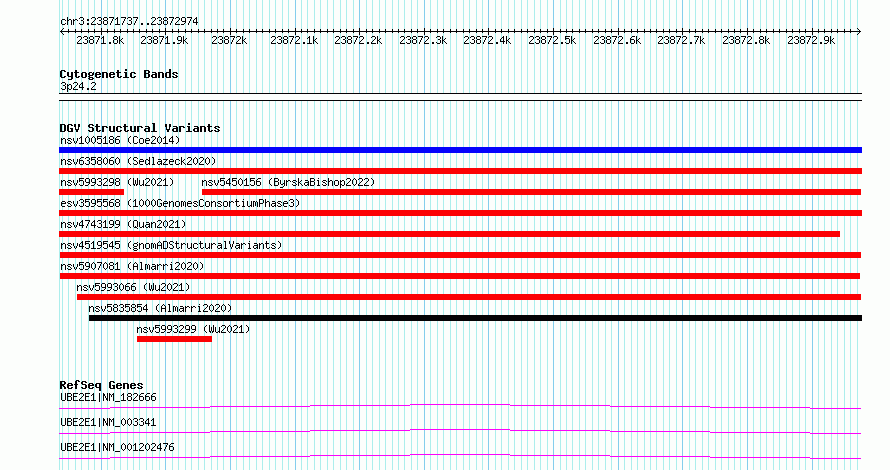Click the RefSeq Genes track heading
Viewport: 890px width, 470px height.
point(101,385)
